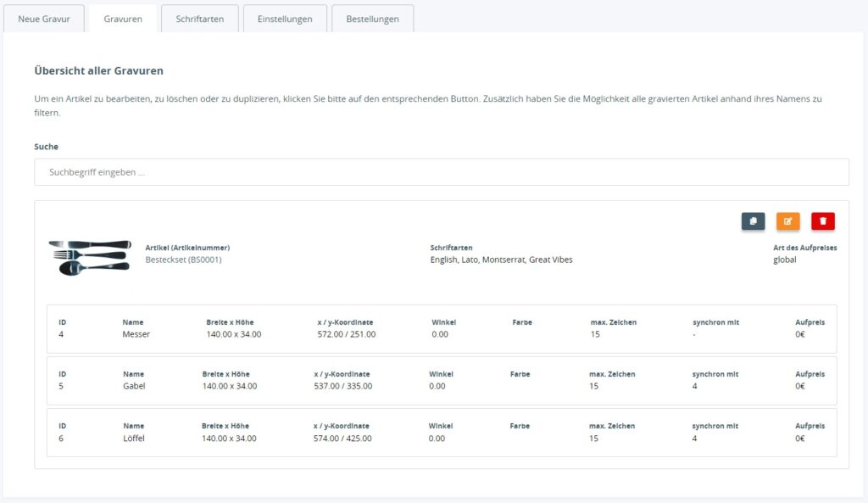
Task: Click the Besteckset (BS0001) article name
Action: pos(183,260)
